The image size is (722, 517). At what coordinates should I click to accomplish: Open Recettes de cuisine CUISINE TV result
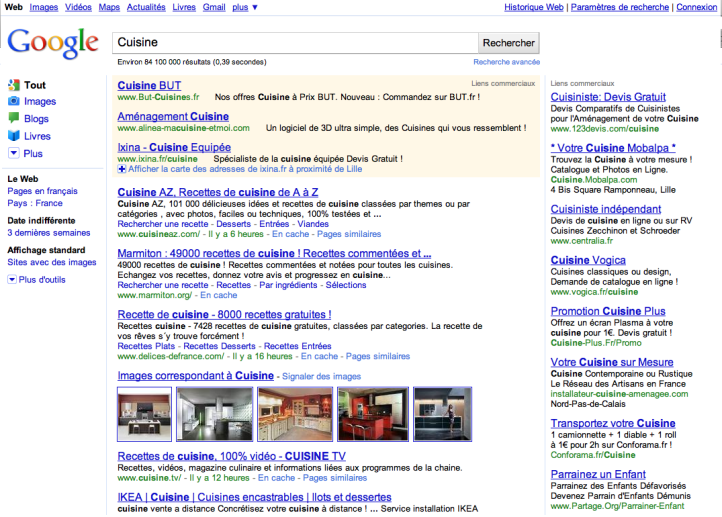pyautogui.click(x=232, y=456)
